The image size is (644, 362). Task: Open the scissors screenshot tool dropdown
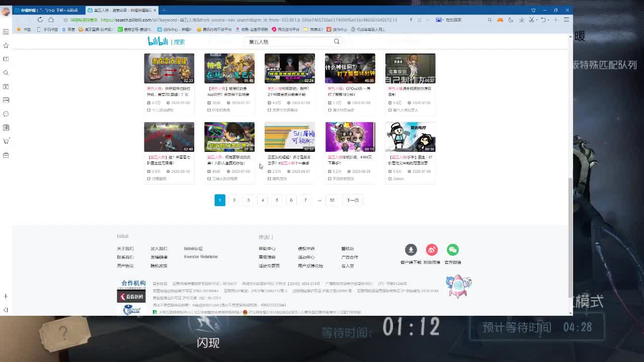pyautogui.click(x=533, y=20)
